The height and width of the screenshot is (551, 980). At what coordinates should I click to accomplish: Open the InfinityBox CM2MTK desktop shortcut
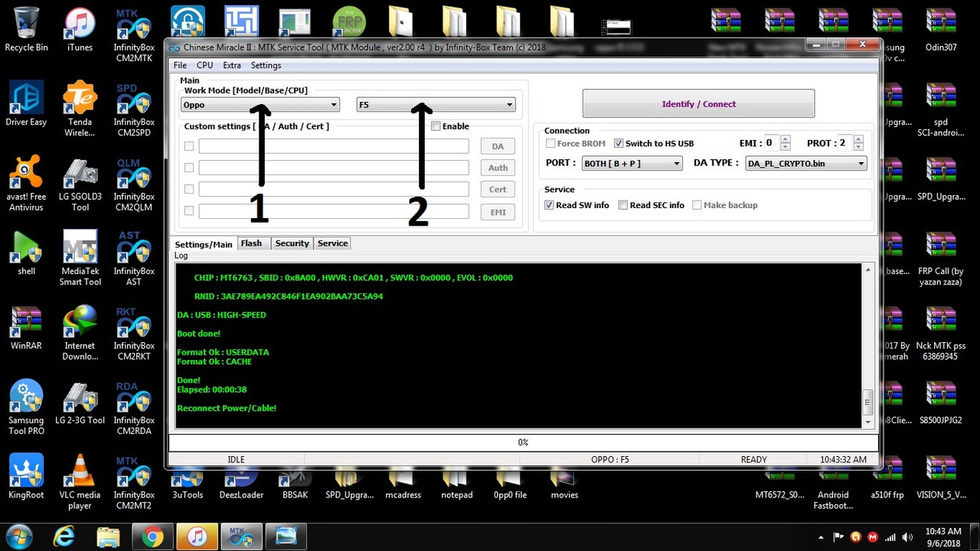134,34
